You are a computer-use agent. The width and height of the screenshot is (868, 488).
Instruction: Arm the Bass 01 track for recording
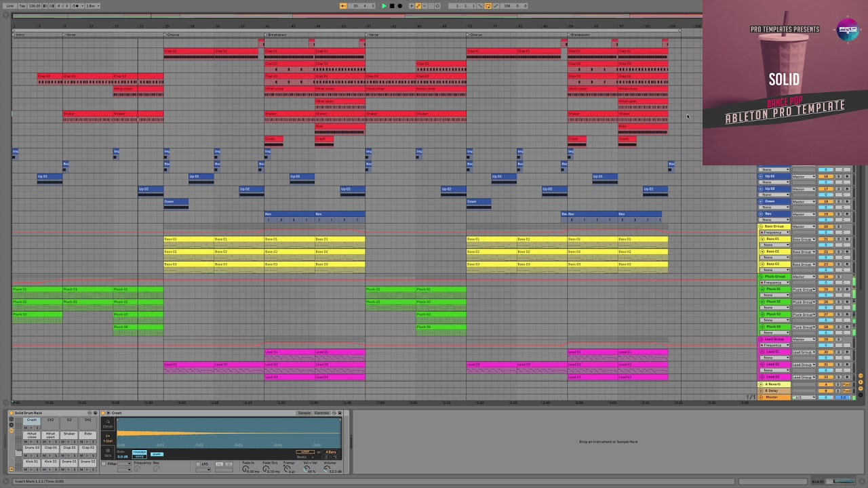[848, 239]
